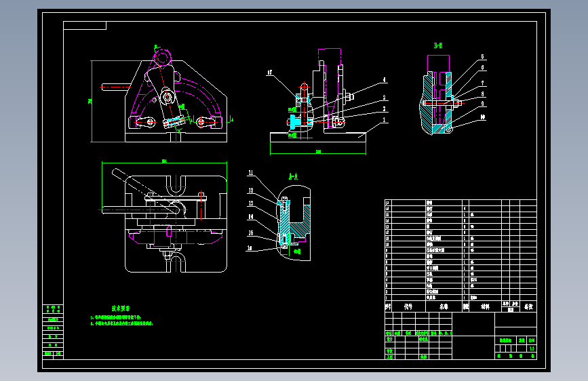This screenshot has width=588, height=381.
Task: Click the 名称 column header in parts list
Action: coord(444,306)
